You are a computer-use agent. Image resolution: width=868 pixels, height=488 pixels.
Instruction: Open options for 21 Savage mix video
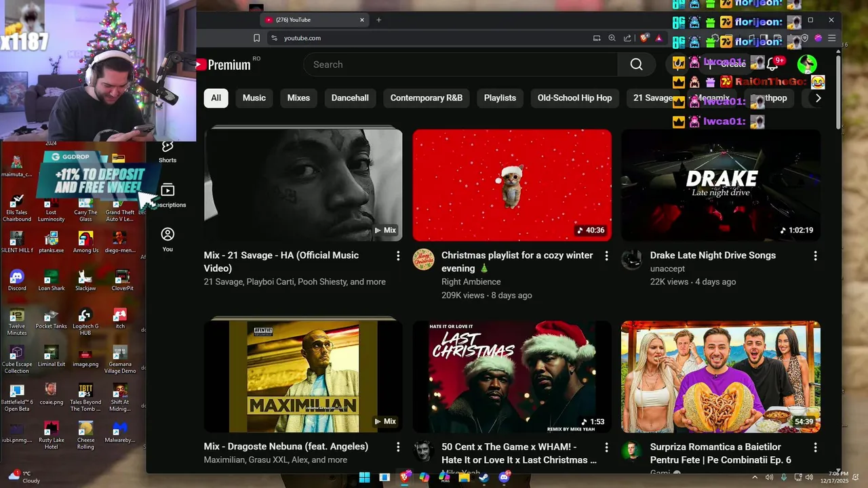point(398,256)
